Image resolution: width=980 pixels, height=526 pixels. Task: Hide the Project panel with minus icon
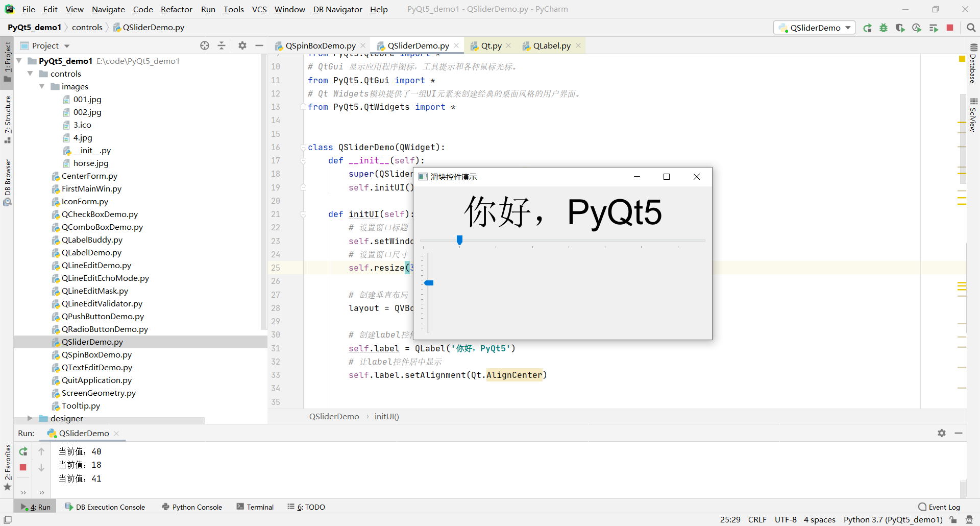pos(259,45)
